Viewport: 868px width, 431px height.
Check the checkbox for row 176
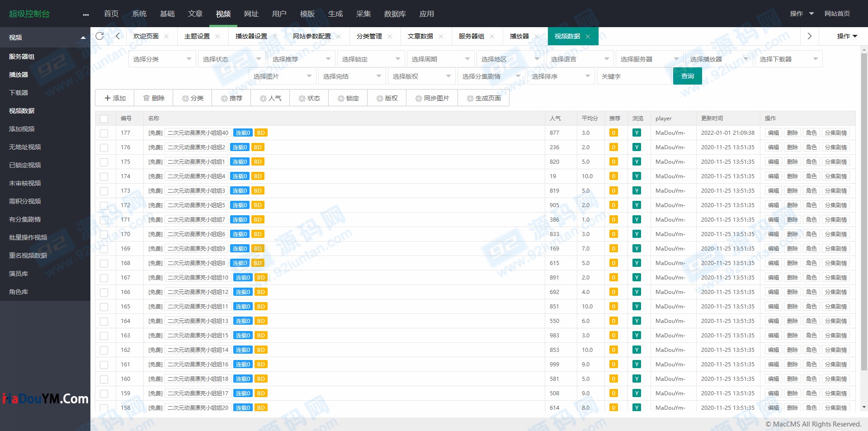coord(104,147)
